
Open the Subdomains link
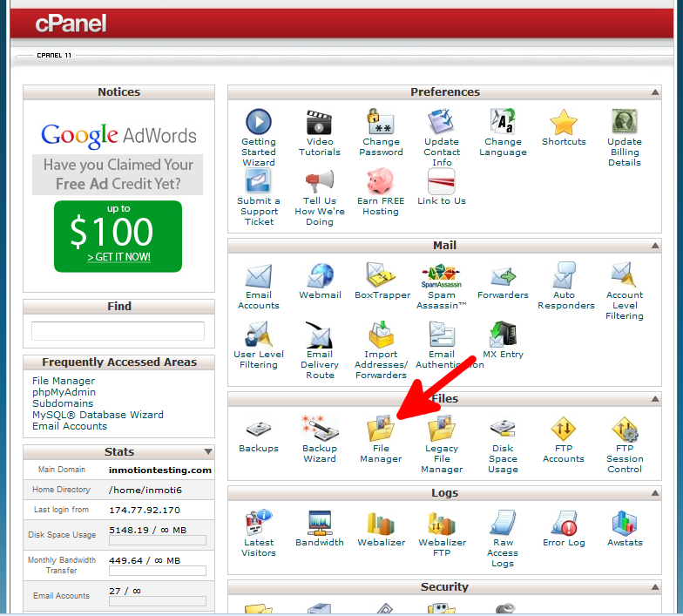(63, 403)
